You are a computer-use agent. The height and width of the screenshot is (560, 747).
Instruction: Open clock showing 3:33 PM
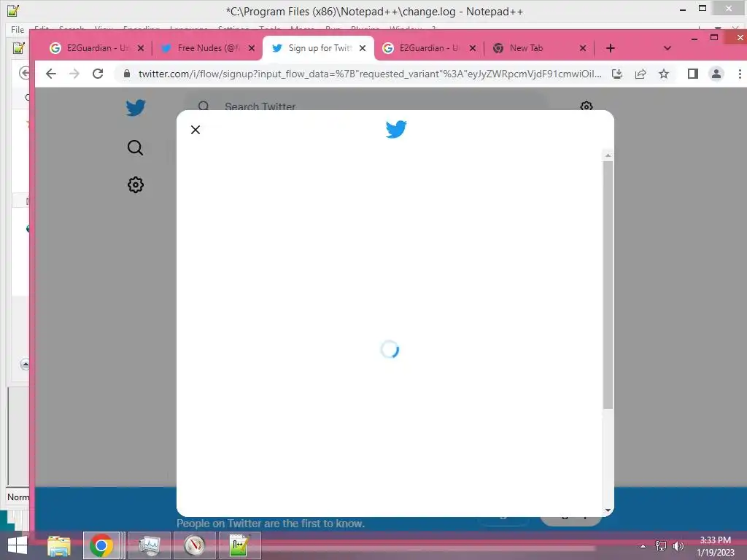(716, 546)
